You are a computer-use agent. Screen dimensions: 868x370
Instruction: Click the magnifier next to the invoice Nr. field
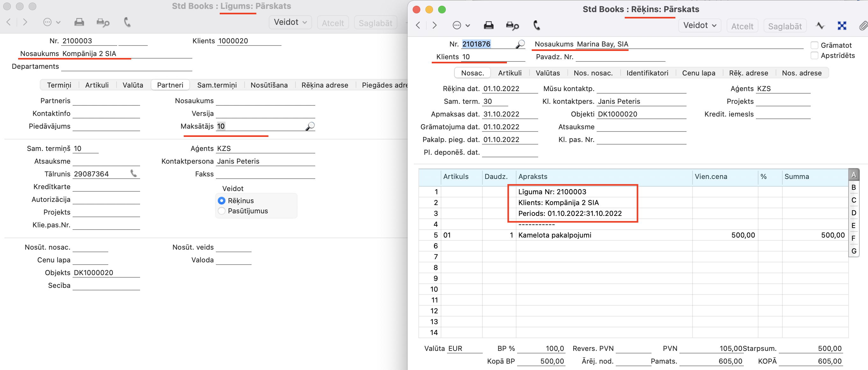520,44
